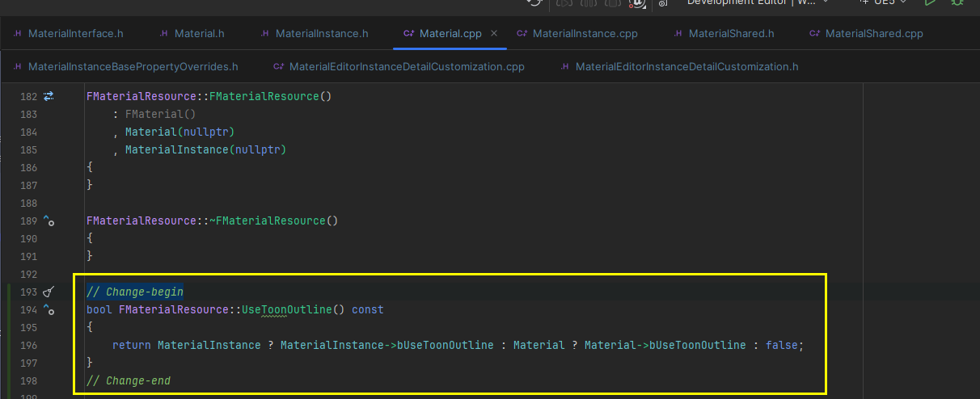Click the FMaterialResource() constructor name on line 182
980x399 pixels.
click(271, 96)
